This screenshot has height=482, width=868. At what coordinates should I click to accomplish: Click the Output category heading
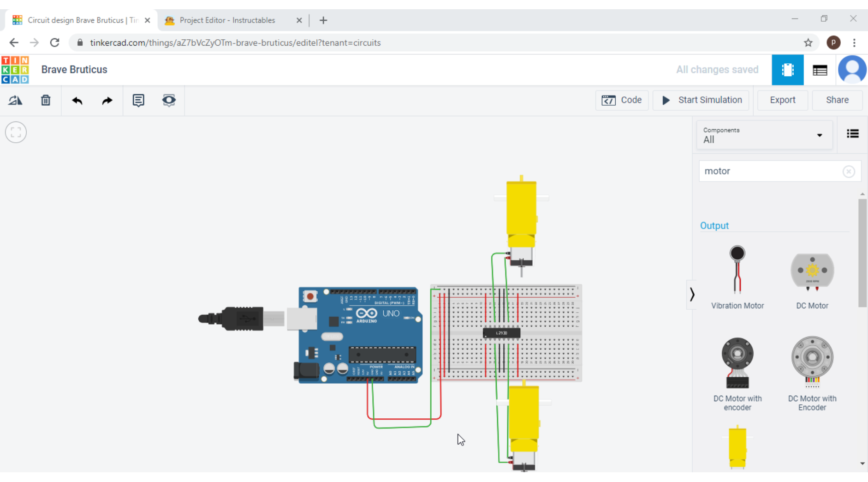point(714,226)
